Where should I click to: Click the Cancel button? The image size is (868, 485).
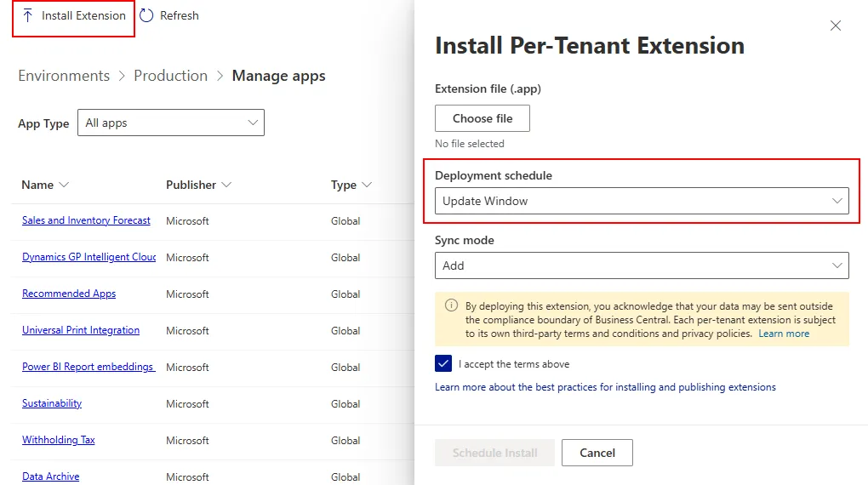pyautogui.click(x=597, y=453)
